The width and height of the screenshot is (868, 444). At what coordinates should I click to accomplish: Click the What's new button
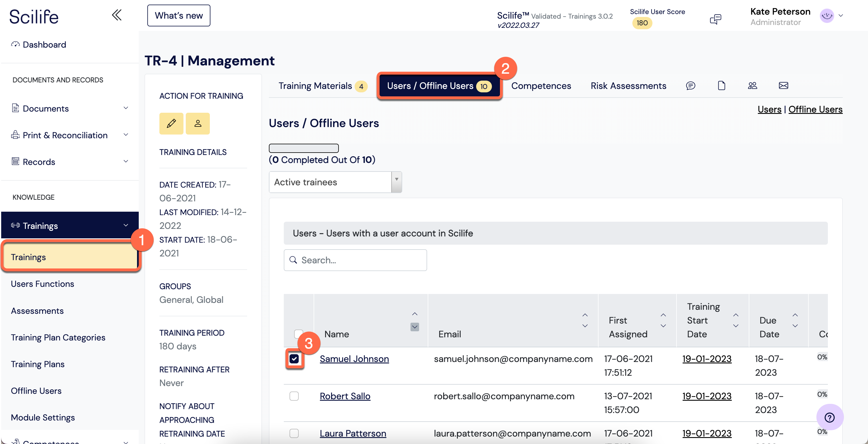click(179, 15)
